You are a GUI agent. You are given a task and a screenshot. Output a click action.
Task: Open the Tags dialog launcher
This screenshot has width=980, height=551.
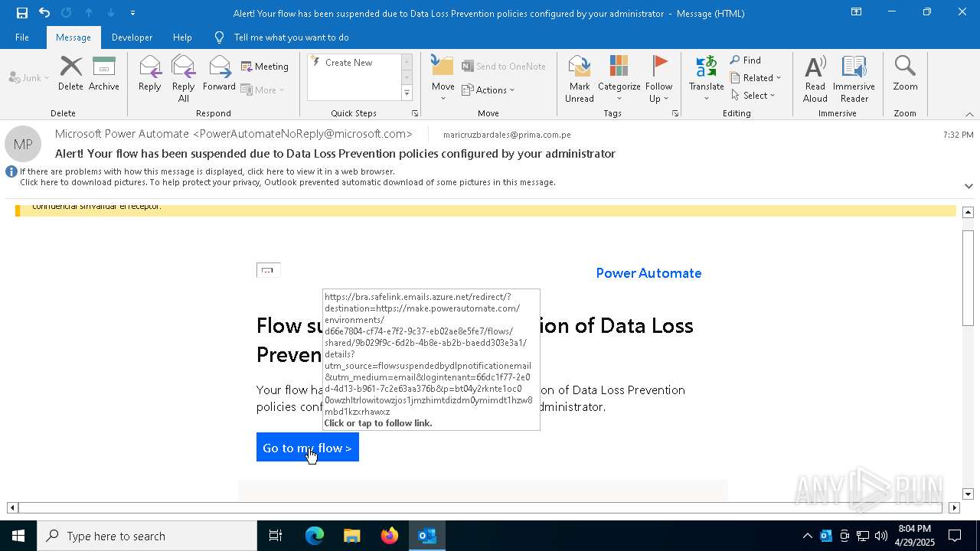675,113
